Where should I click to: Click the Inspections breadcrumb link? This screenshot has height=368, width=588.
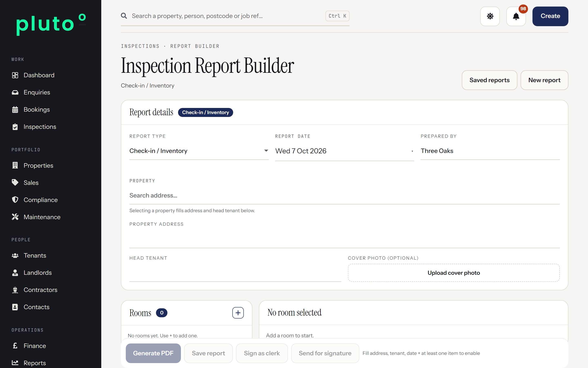[x=140, y=46]
